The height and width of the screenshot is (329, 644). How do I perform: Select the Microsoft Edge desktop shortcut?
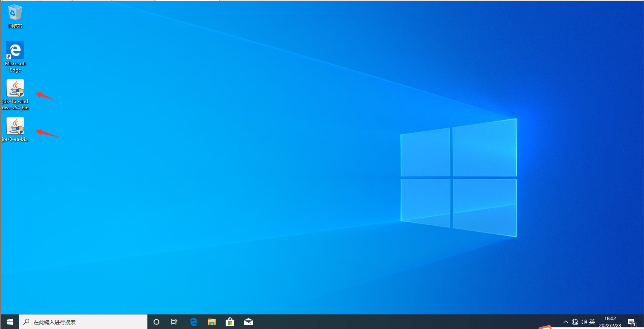click(x=15, y=57)
